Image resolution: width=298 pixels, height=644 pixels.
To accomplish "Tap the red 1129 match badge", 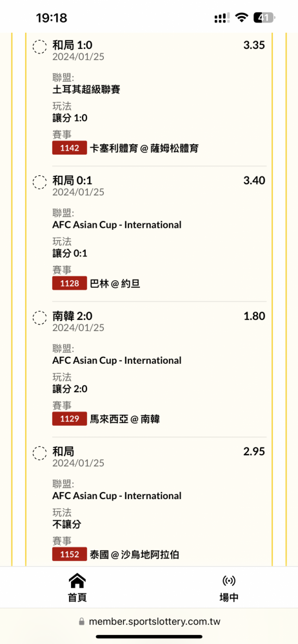I will 70,419.
